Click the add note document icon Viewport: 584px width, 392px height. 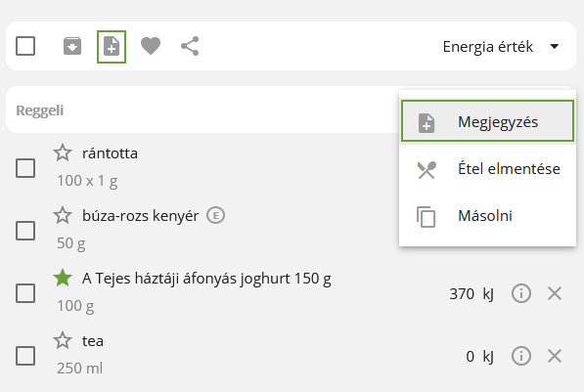pos(112,47)
